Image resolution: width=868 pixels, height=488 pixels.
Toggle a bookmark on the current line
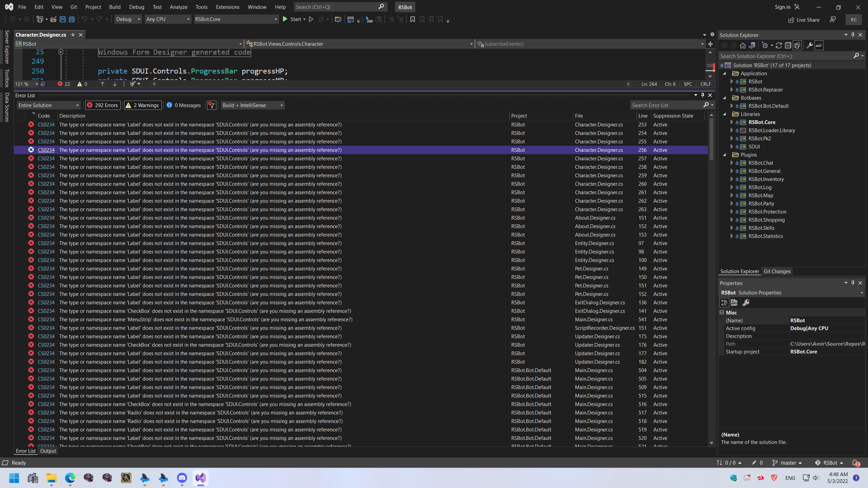click(x=412, y=19)
